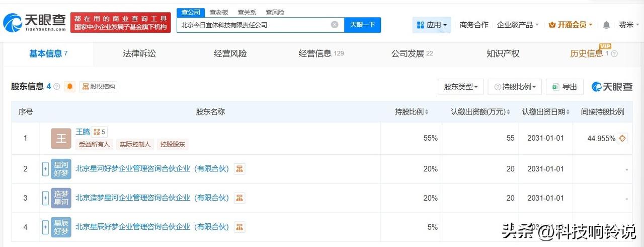
Task: Open the notification bell in top bar
Action: pyautogui.click(x=606, y=25)
